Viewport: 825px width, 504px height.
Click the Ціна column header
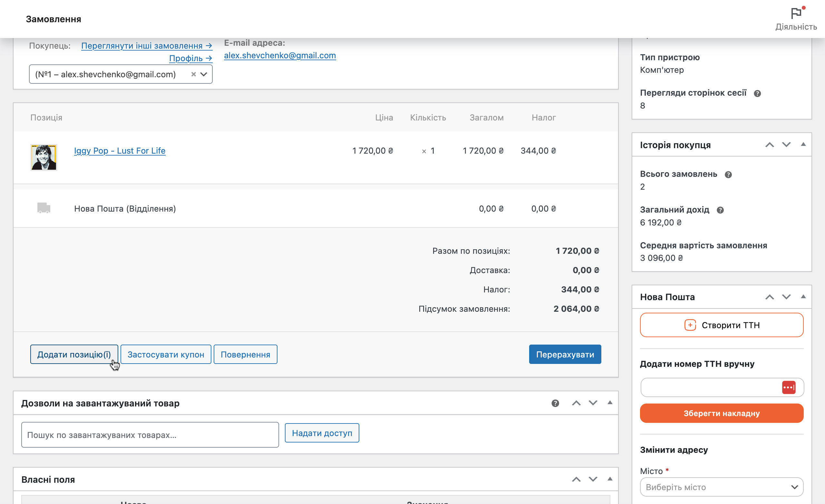[x=384, y=118]
